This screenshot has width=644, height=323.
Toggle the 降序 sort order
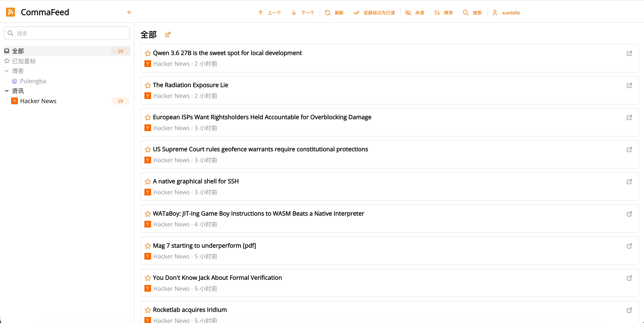coord(443,13)
